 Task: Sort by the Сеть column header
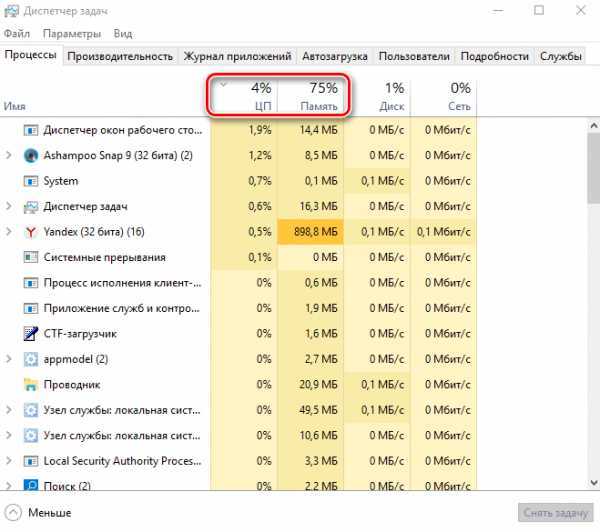tap(443, 96)
